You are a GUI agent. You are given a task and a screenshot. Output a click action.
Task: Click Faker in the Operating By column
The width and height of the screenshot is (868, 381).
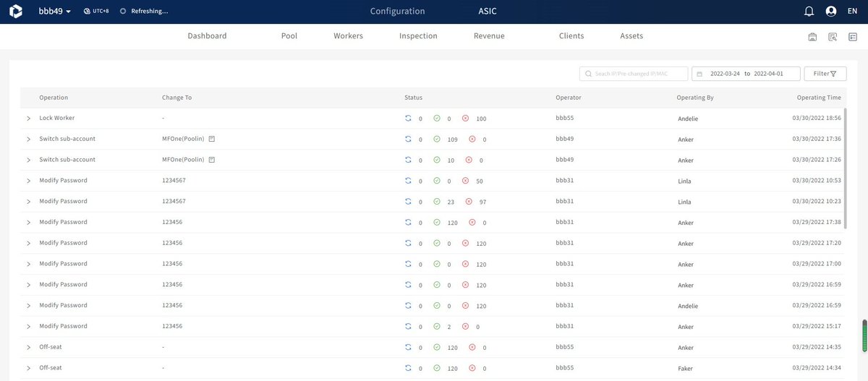(x=686, y=369)
